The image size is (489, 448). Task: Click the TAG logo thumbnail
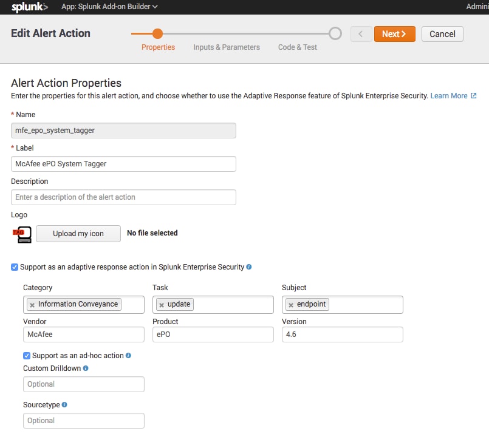pyautogui.click(x=22, y=234)
